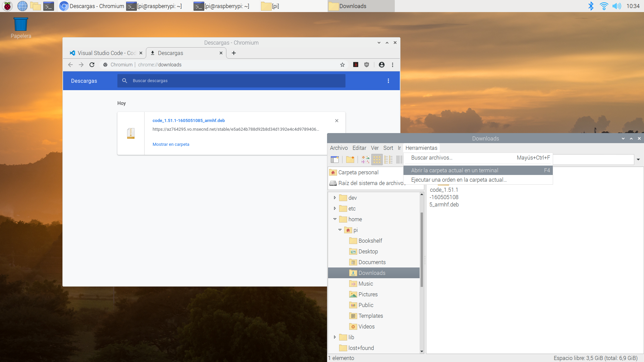The height and width of the screenshot is (362, 644).
Task: Switch to the Visual Studio Code tab
Action: coord(103,53)
